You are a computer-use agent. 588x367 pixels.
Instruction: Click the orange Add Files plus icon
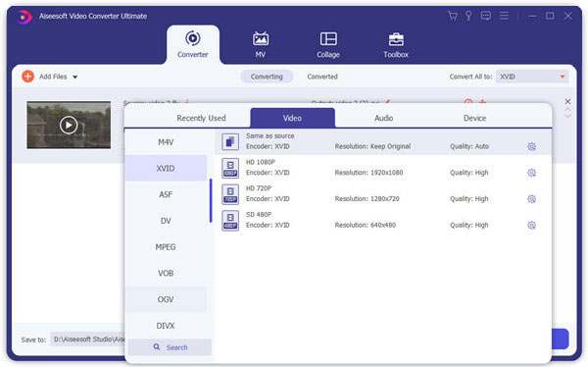[27, 77]
